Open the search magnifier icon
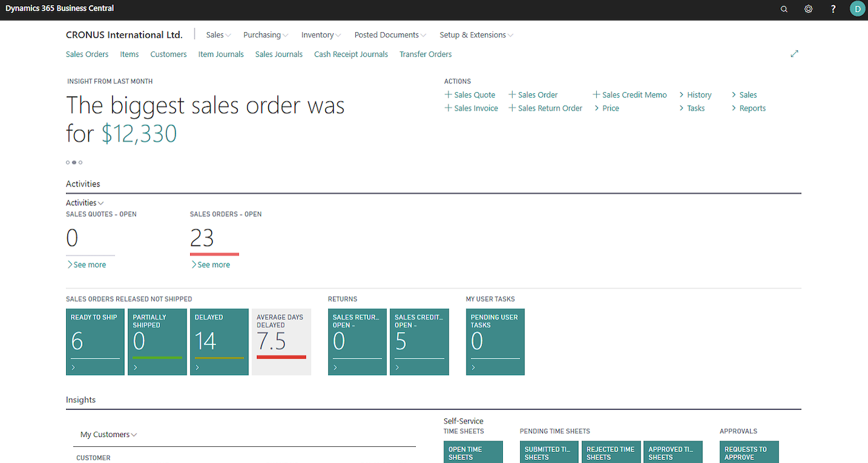The image size is (868, 463). pyautogui.click(x=784, y=9)
